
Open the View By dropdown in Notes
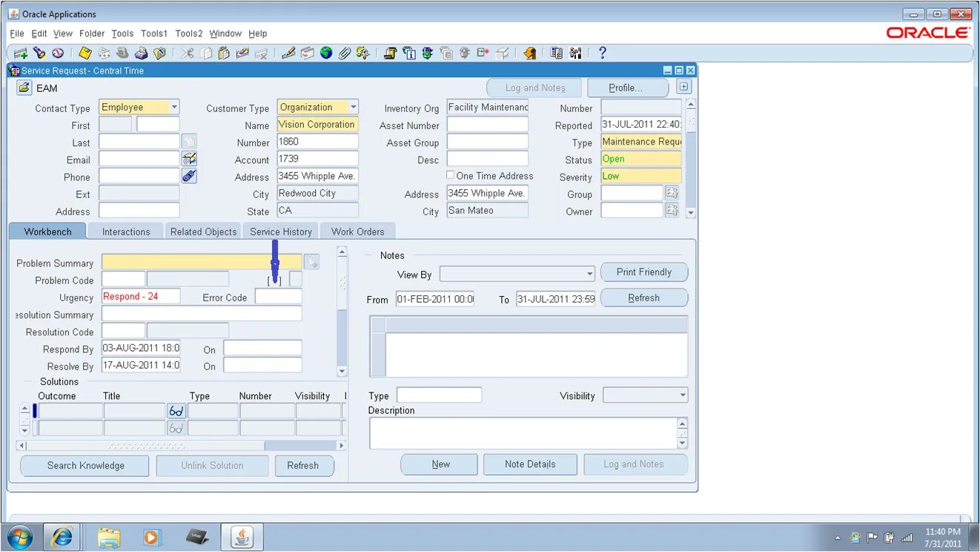[x=590, y=274]
